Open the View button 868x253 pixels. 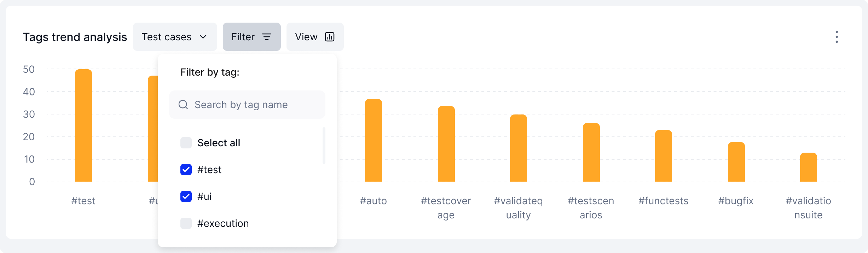click(x=315, y=37)
